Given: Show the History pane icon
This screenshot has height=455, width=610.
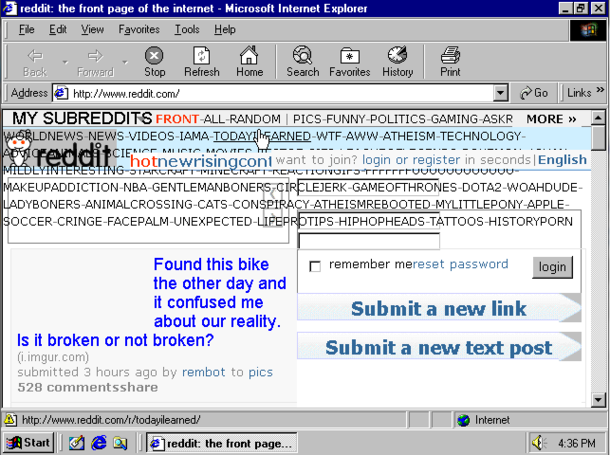Looking at the screenshot, I should tap(397, 62).
